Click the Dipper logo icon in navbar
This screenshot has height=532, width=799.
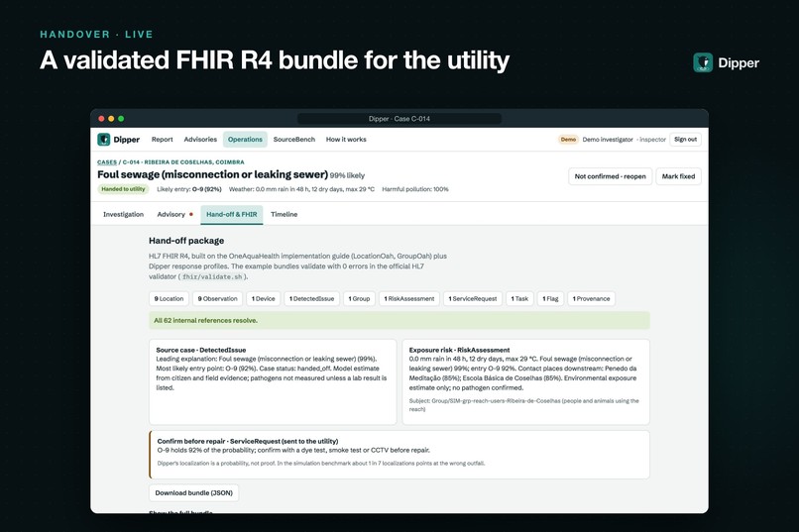click(104, 139)
